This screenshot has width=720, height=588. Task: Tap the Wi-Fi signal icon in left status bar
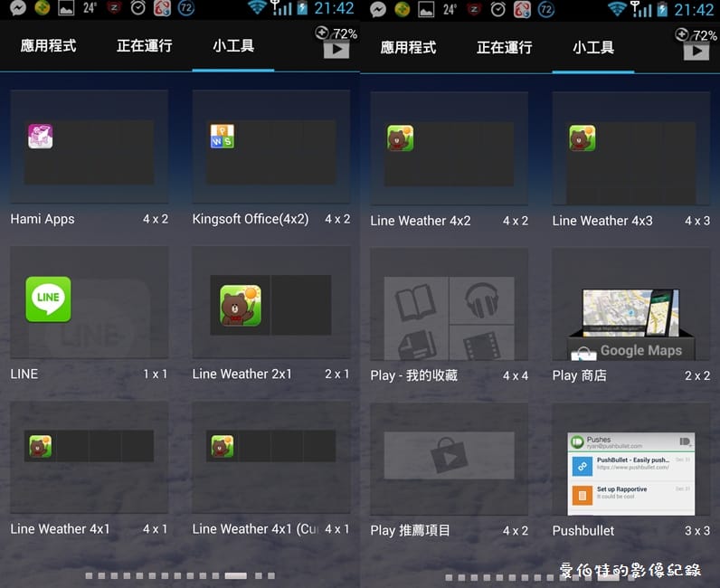pos(257,7)
